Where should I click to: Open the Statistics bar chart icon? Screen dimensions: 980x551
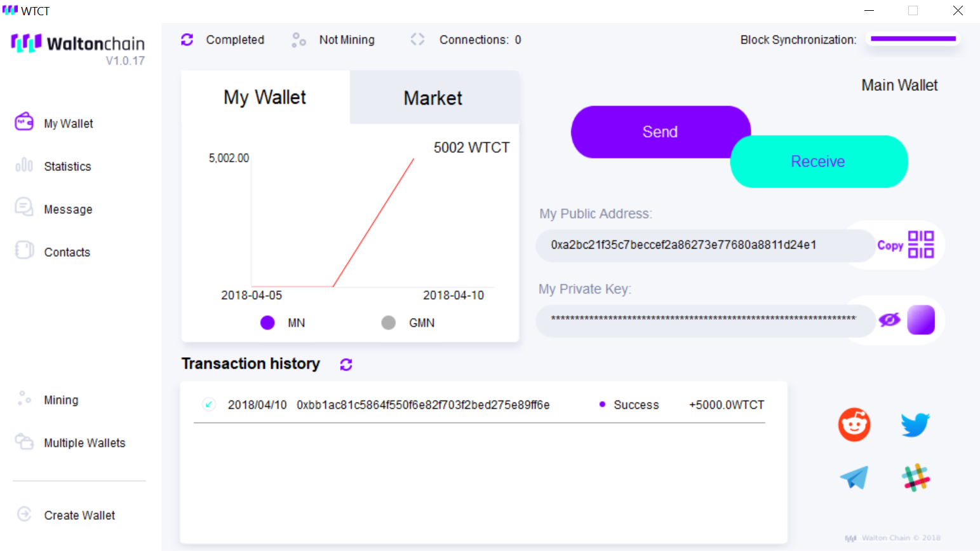24,165
